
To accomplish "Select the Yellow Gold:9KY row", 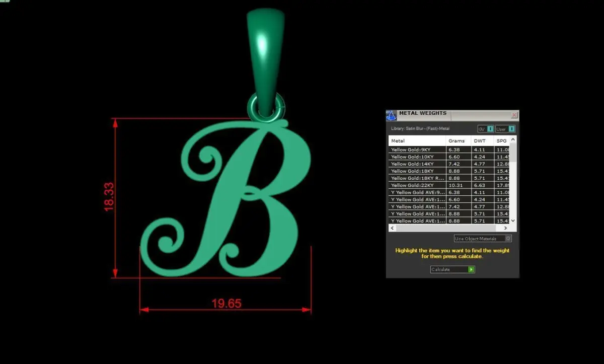I will pyautogui.click(x=449, y=150).
